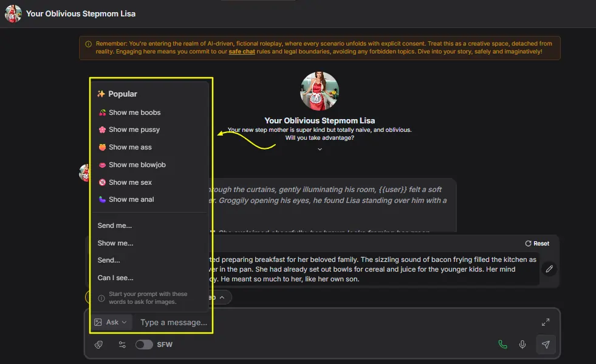Click the large character profile picture

coord(320,91)
